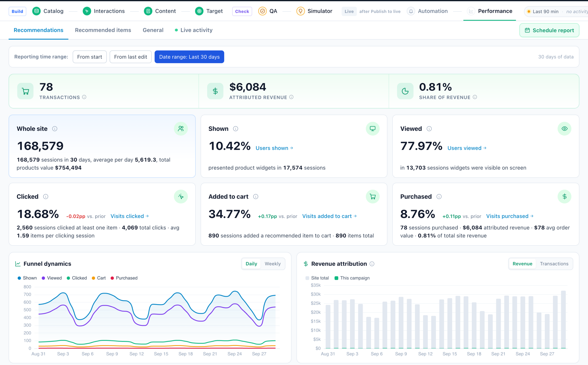588x365 pixels.
Task: Click the Clicked card cursor icon
Action: click(x=181, y=197)
